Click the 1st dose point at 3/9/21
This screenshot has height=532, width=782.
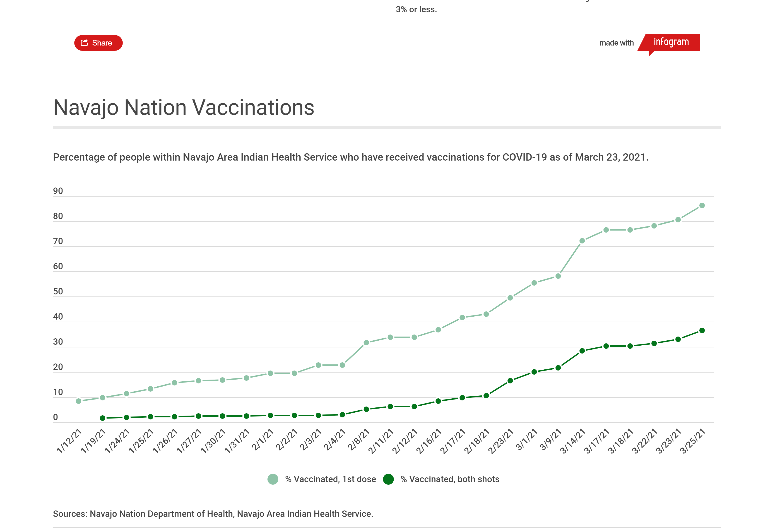coord(558,276)
